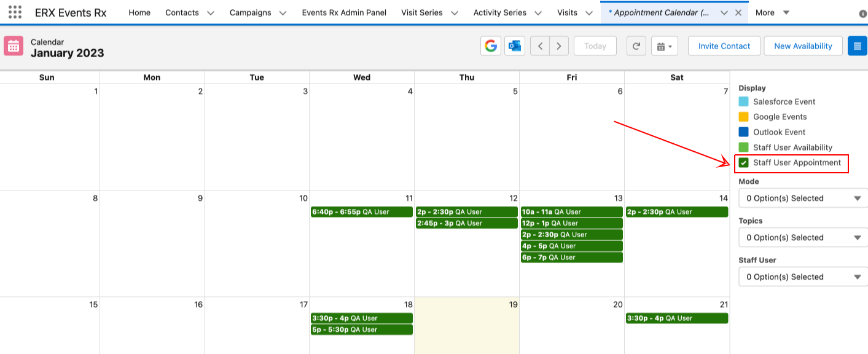Open the calendar view picker dropdown

(664, 46)
